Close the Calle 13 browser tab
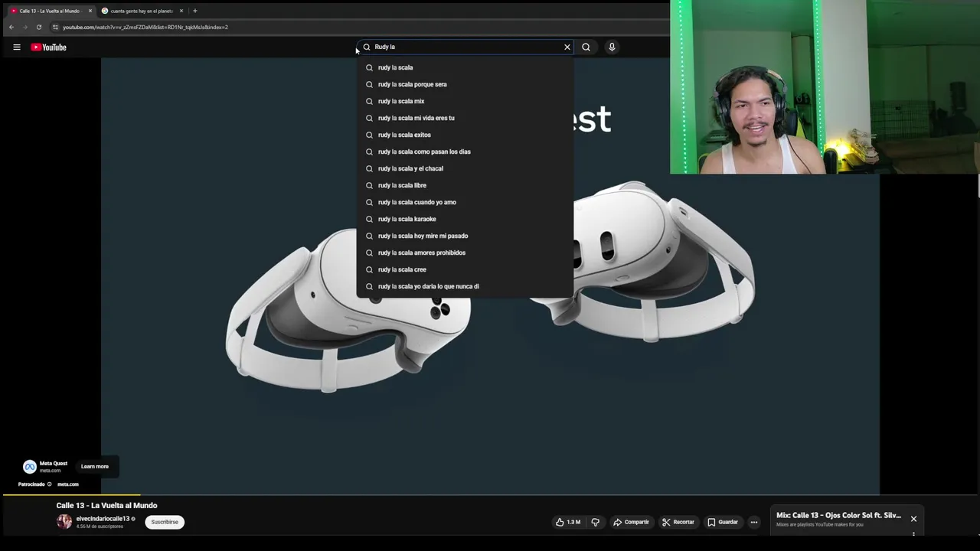The height and width of the screenshot is (551, 980). tap(90, 11)
